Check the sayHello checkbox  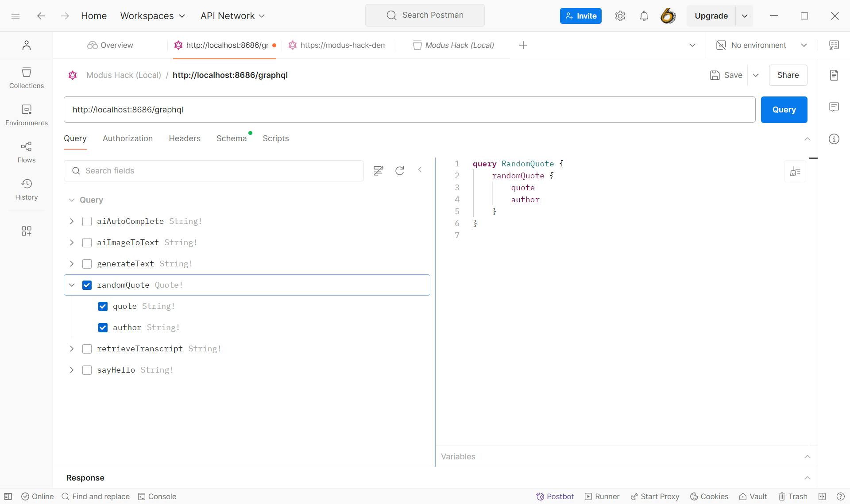[x=87, y=370]
